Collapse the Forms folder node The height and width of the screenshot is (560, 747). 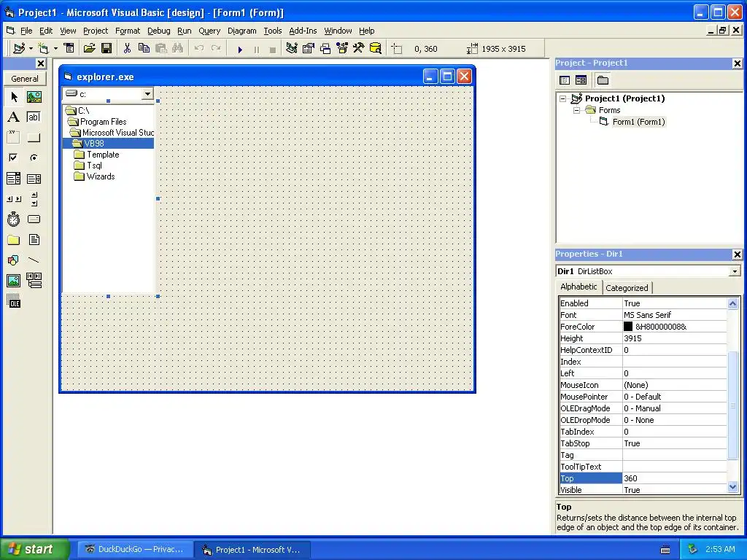click(576, 110)
